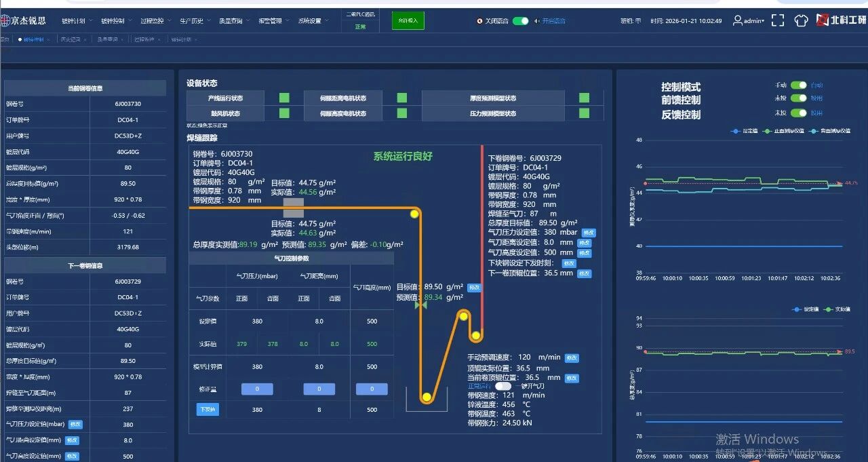Open the 过程监控 menu item
The height and width of the screenshot is (462, 868).
click(x=155, y=21)
